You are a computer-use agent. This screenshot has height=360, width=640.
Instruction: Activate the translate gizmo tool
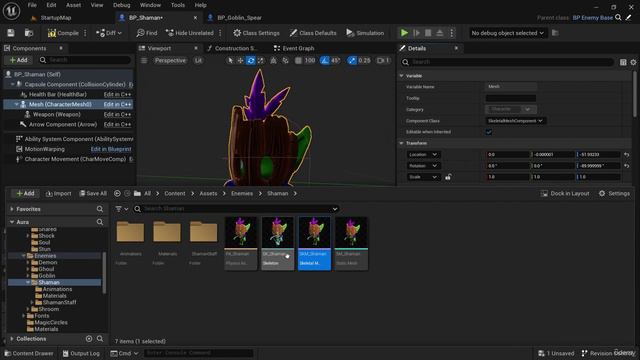pos(240,60)
